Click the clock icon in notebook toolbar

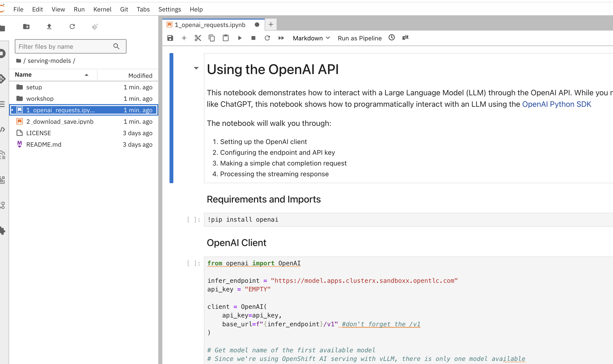[x=392, y=37]
